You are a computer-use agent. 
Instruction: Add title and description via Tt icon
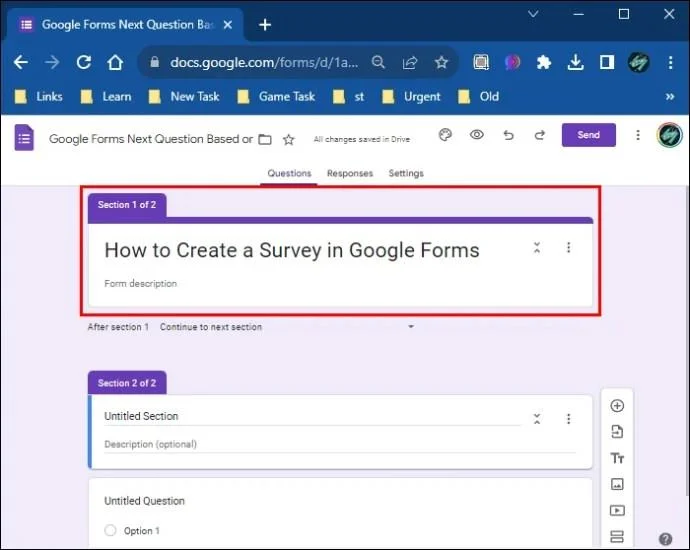coord(617,458)
